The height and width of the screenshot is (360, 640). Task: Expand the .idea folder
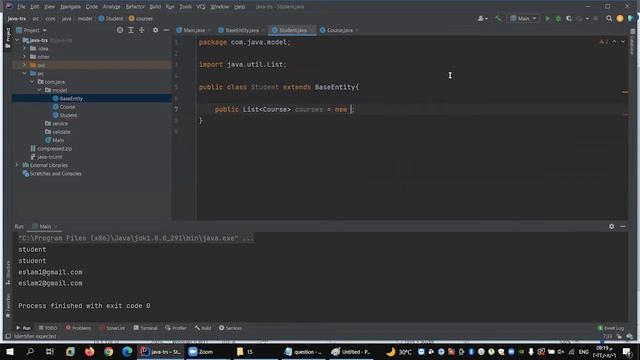pyautogui.click(x=24, y=48)
